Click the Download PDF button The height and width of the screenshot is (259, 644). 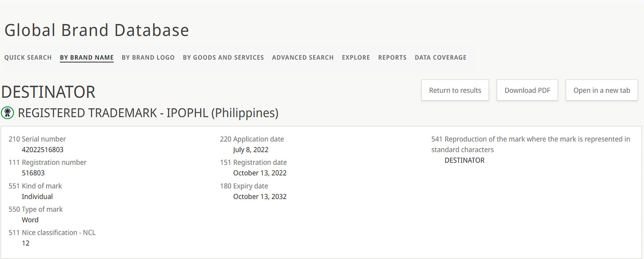tap(527, 90)
